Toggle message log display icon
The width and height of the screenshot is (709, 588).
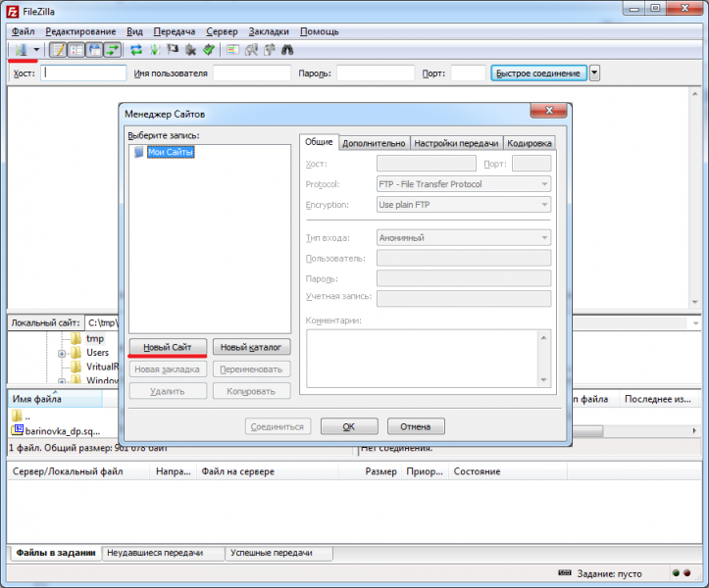(x=58, y=49)
